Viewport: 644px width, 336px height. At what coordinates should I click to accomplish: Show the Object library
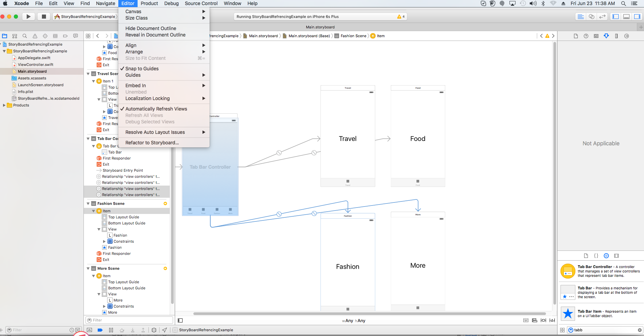click(606, 256)
